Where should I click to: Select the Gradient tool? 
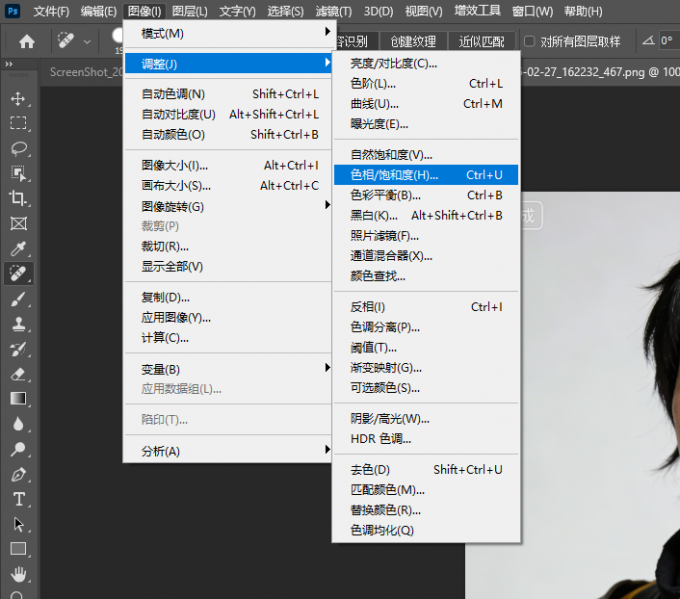(18, 399)
